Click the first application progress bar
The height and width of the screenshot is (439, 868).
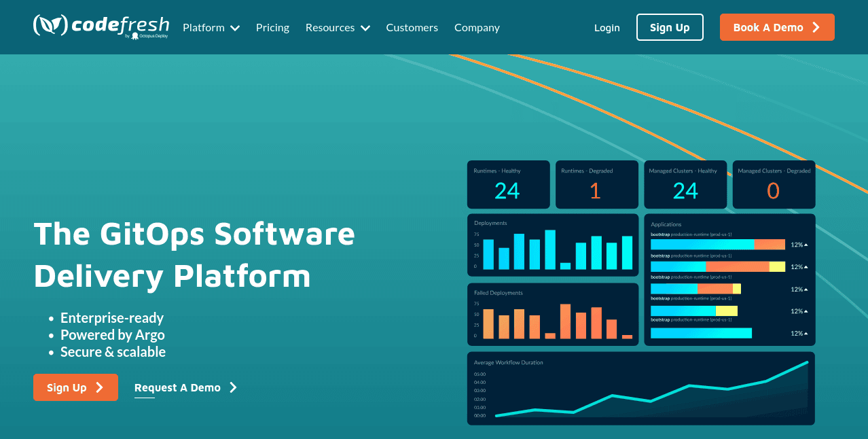coord(718,245)
